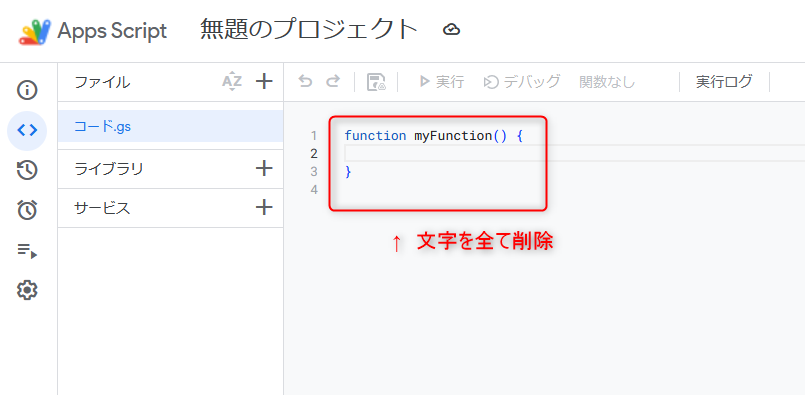805x395 pixels.
Task: Save project with the floppy disk icon
Action: point(376,82)
